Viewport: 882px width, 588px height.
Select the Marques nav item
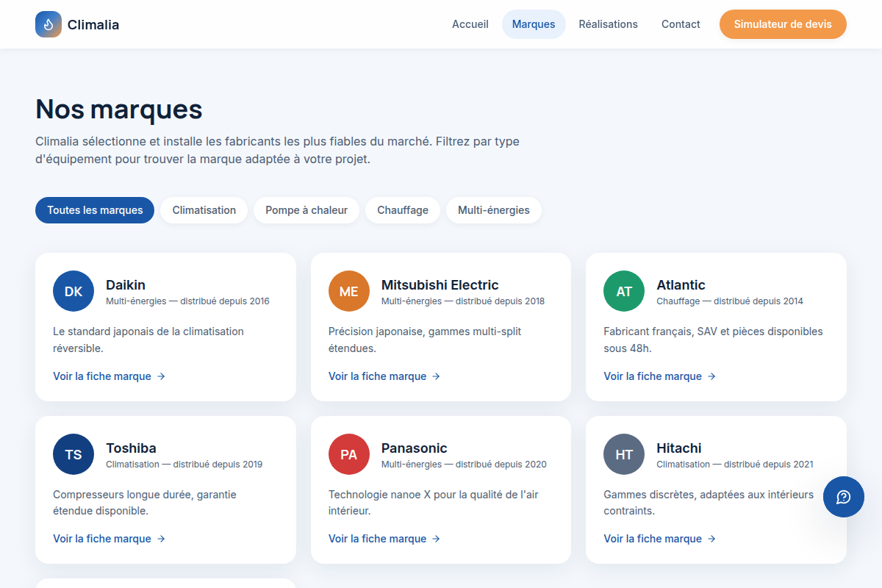[x=534, y=24]
